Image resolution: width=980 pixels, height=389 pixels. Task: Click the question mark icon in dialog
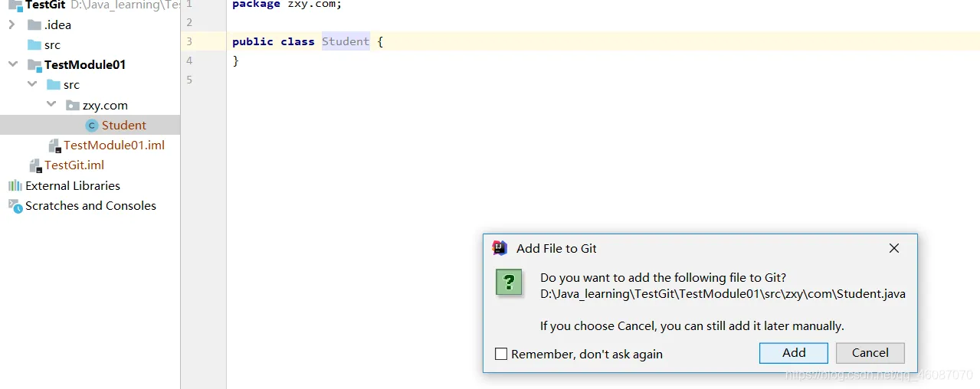(509, 282)
